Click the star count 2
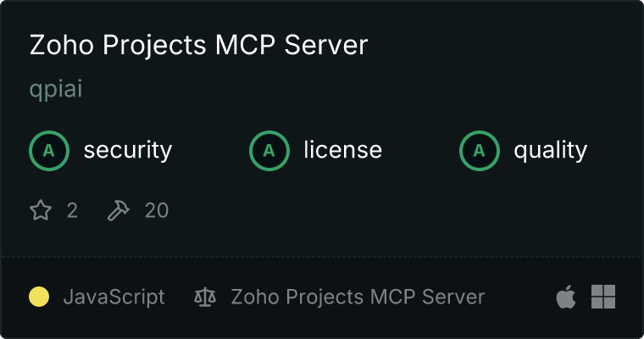 click(x=72, y=210)
